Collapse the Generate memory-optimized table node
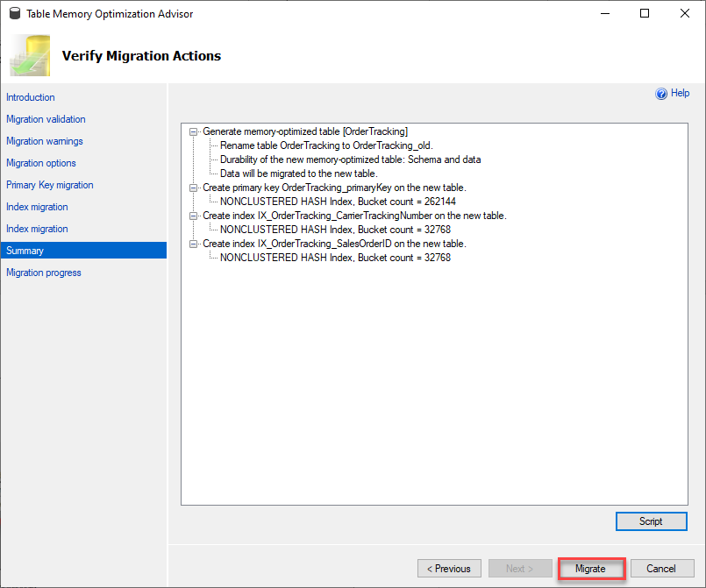This screenshot has height=588, width=706. 194,131
